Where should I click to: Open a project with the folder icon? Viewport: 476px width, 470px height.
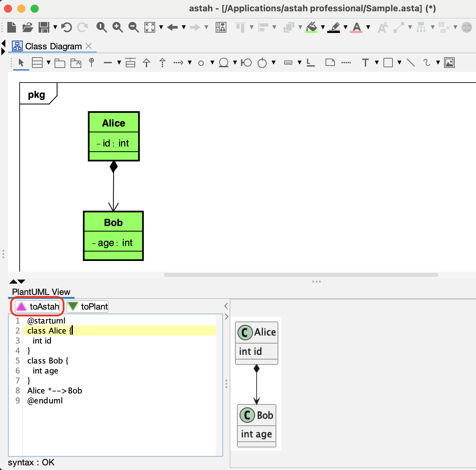tap(28, 27)
